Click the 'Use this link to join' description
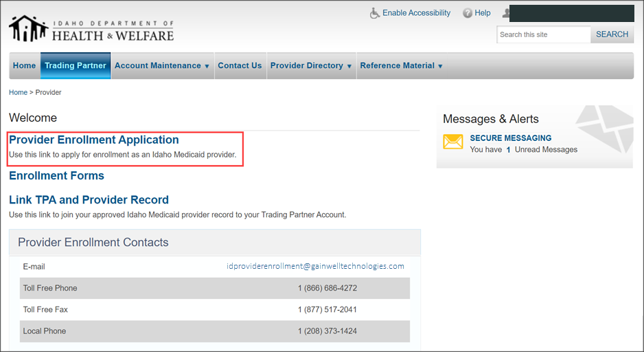 click(177, 214)
